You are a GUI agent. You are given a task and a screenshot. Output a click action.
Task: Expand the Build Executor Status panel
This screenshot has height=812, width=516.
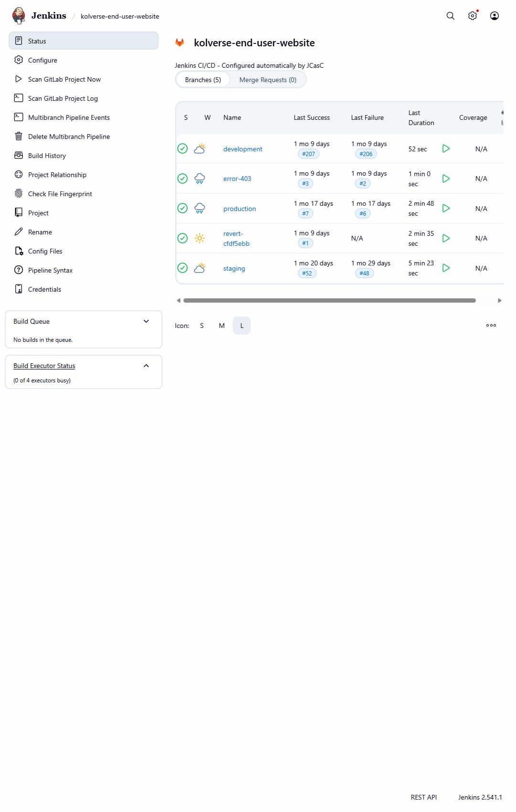(146, 366)
